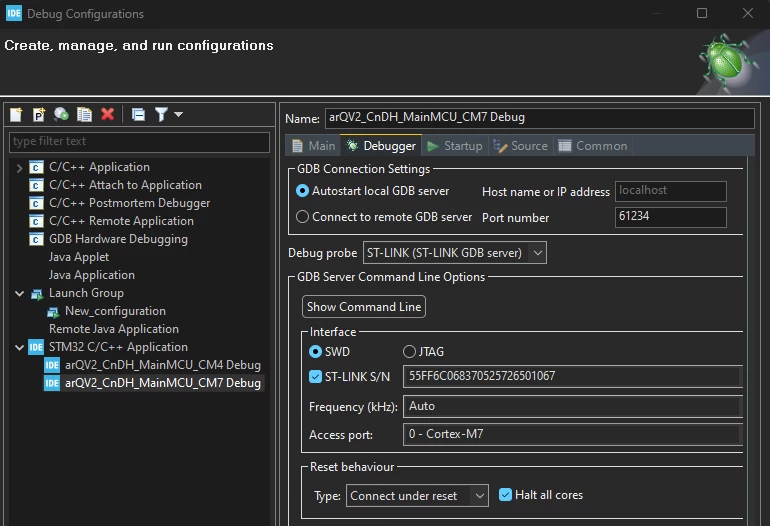Duplicate the selected launch configuration
Image resolution: width=770 pixels, height=526 pixels.
point(84,114)
